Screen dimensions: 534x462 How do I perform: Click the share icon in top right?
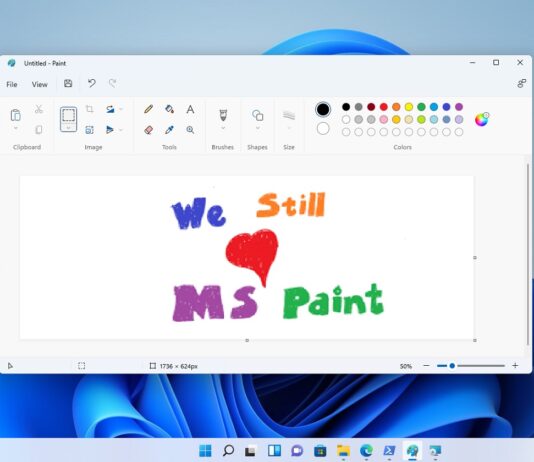click(x=521, y=83)
